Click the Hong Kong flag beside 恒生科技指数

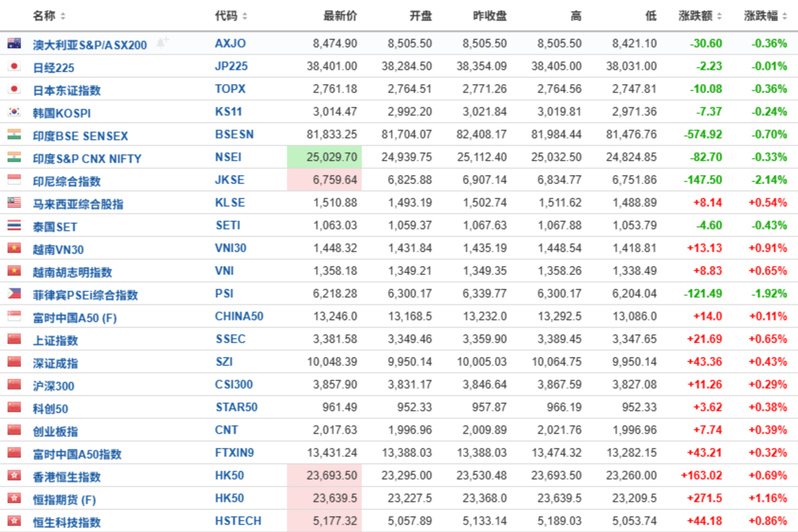click(x=14, y=521)
